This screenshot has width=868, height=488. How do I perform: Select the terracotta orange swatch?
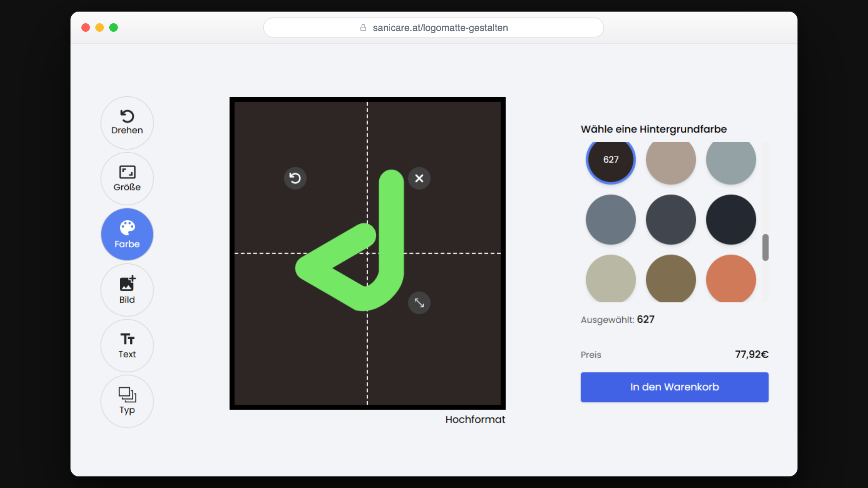(x=731, y=278)
